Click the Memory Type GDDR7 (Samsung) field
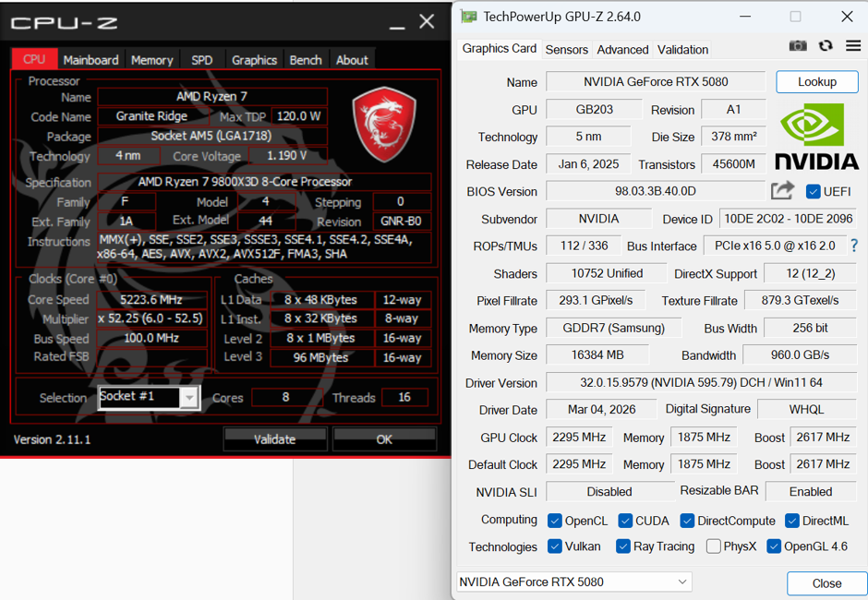 coord(613,328)
